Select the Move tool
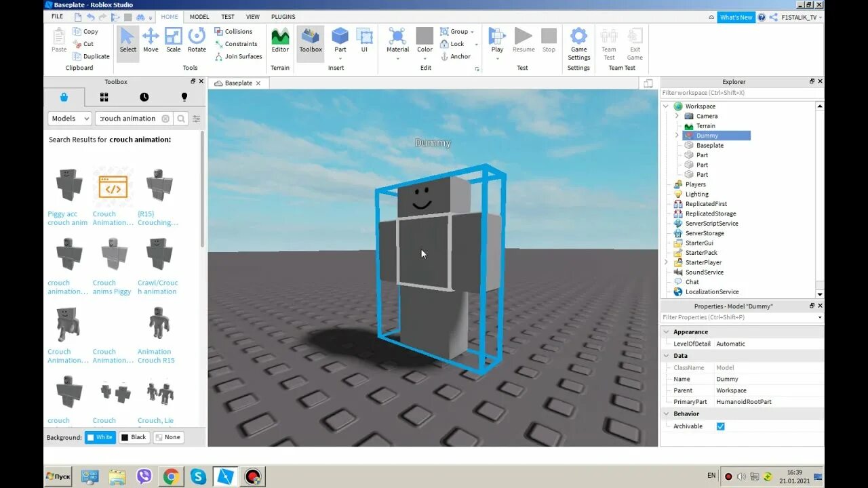Viewport: 868px width, 488px height. click(151, 41)
